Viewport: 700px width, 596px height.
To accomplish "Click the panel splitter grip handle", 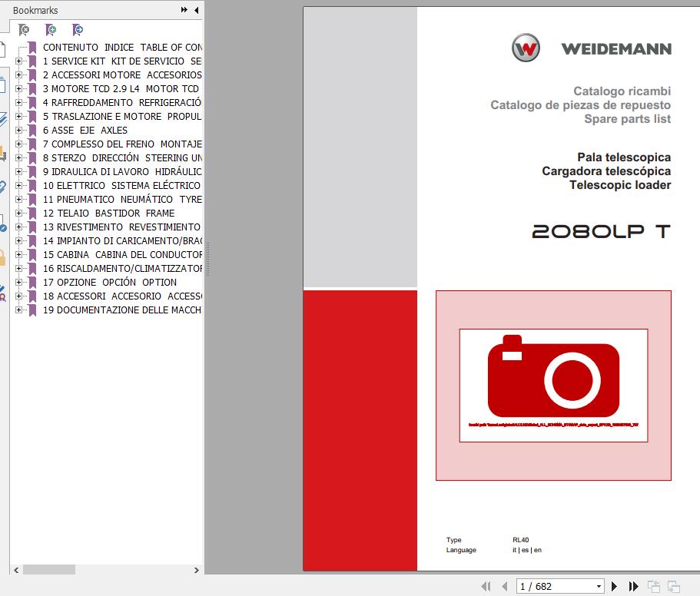I will click(x=207, y=259).
